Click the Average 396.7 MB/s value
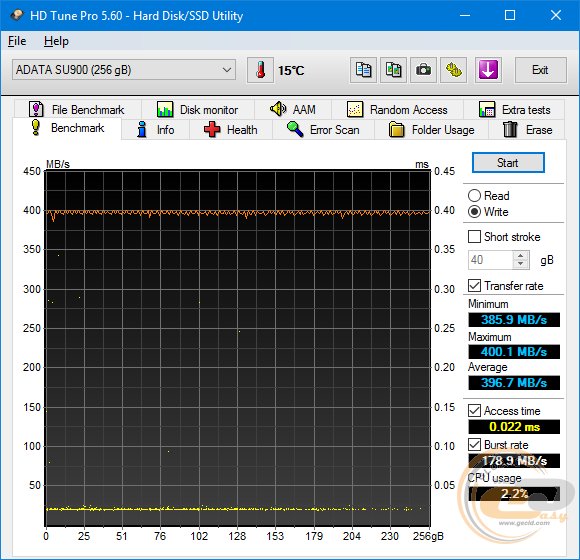Screen dimensions: 580x560 coord(514,383)
